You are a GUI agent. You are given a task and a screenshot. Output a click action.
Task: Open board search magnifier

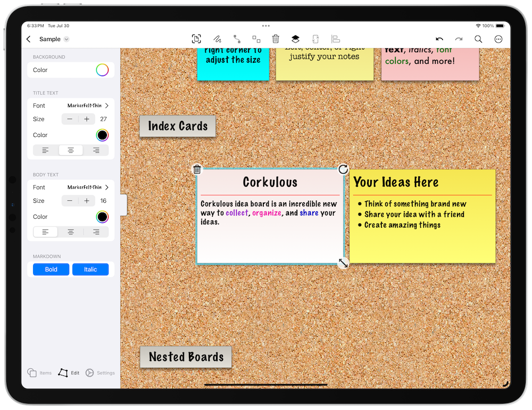pyautogui.click(x=478, y=39)
